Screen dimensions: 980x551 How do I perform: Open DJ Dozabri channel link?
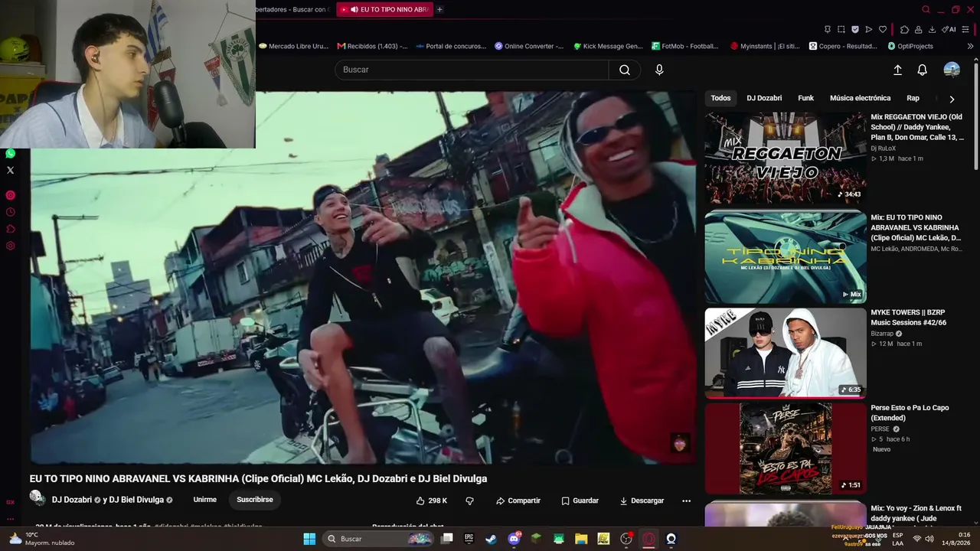72,500
